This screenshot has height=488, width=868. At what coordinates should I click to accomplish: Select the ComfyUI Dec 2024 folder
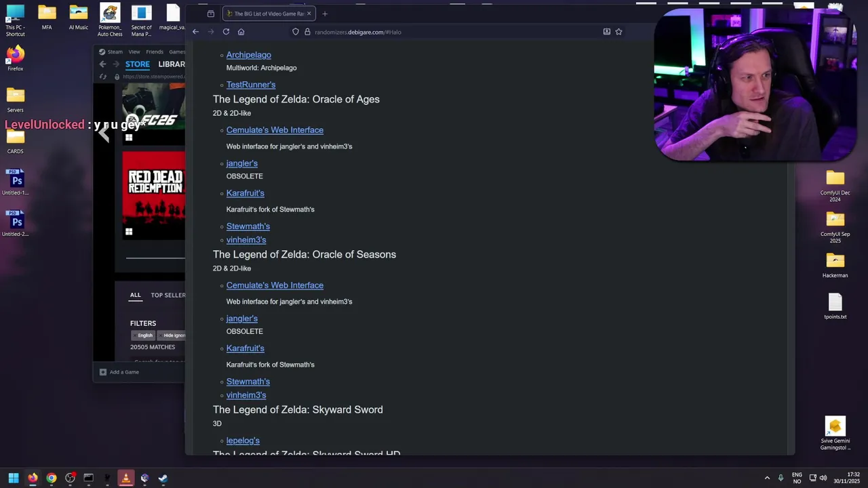pyautogui.click(x=835, y=186)
